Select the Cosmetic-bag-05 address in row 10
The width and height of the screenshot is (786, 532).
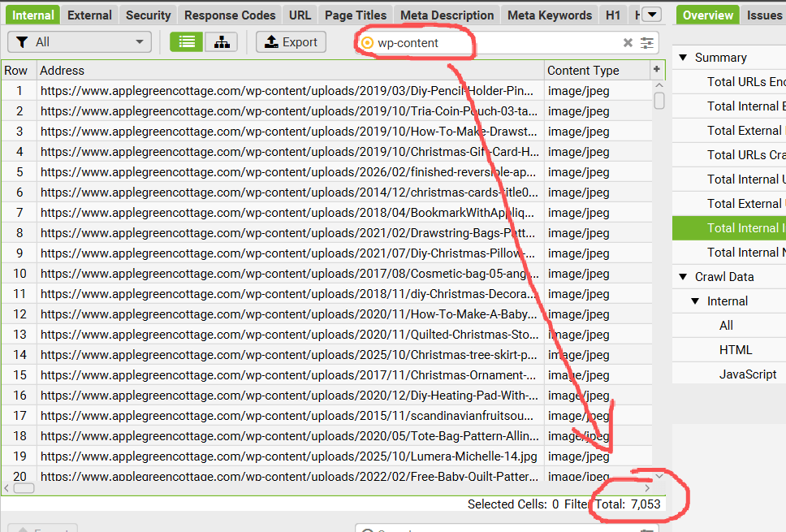click(290, 274)
